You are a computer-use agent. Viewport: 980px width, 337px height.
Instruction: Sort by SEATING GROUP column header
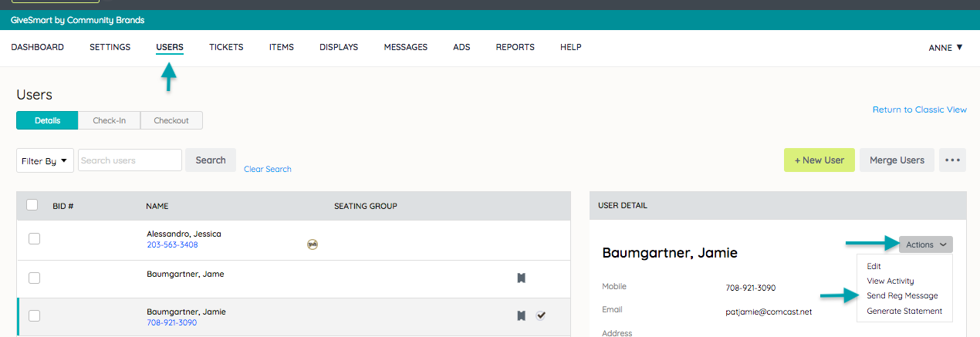click(366, 206)
